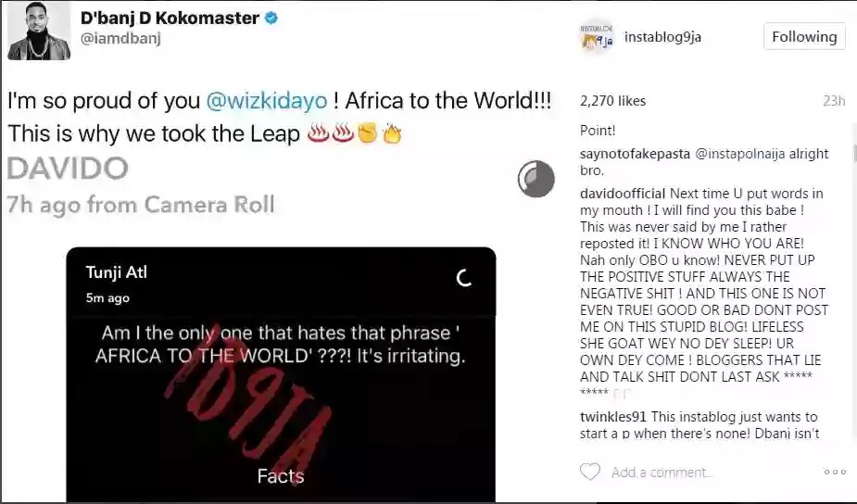
Task: Open instablog9ja profile avatar
Action: click(597, 37)
